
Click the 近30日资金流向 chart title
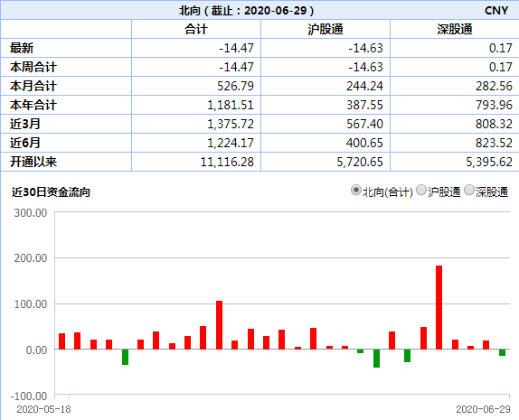[x=51, y=191]
